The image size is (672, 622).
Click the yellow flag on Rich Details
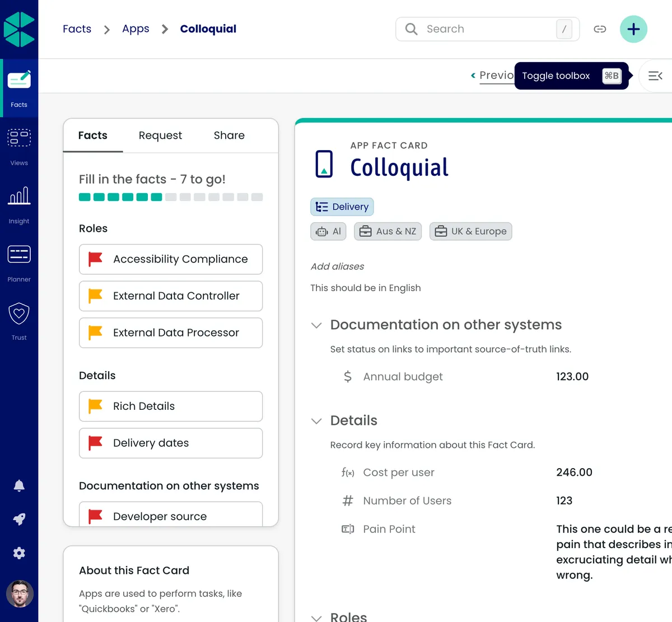[x=96, y=406]
